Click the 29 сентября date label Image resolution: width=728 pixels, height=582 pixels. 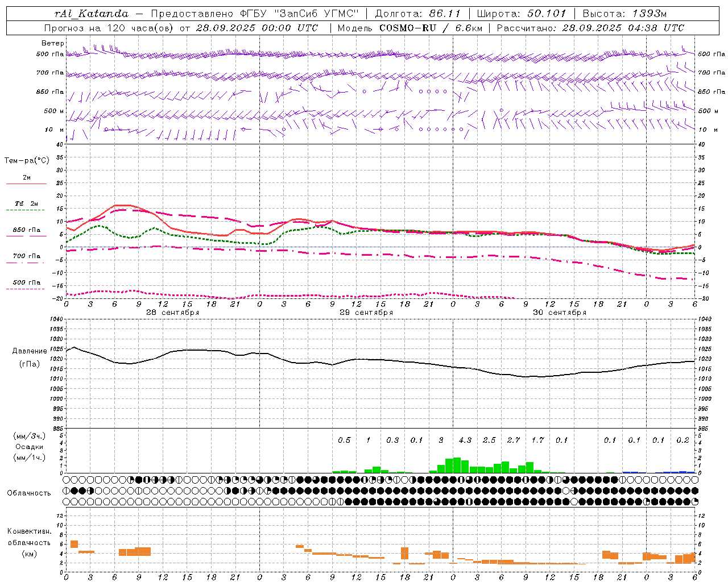(366, 313)
